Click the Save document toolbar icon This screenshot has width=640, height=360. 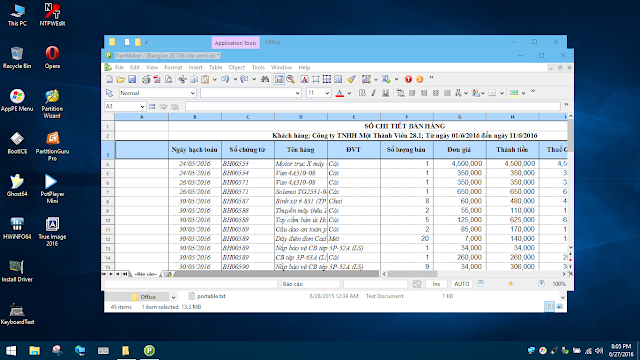(x=132, y=79)
